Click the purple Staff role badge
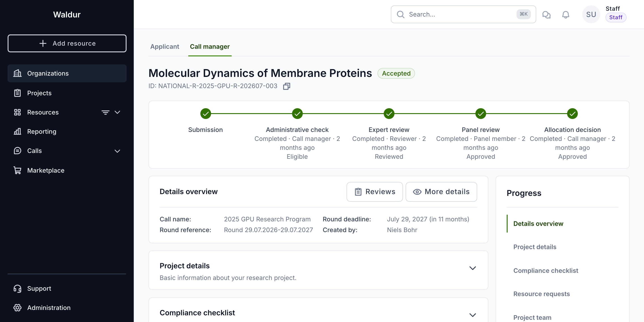Viewport: 644px width, 322px height. [616, 17]
